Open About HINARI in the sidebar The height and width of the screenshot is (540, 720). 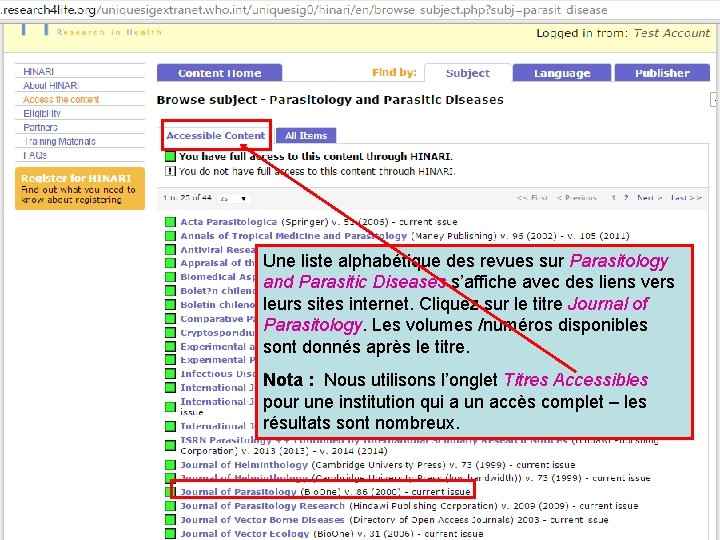coord(51,85)
